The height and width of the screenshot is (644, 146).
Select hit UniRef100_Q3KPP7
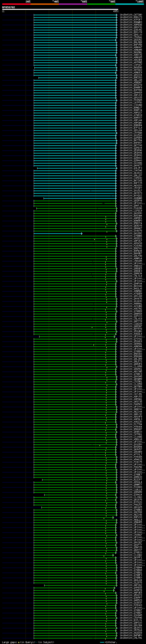[131, 598]
